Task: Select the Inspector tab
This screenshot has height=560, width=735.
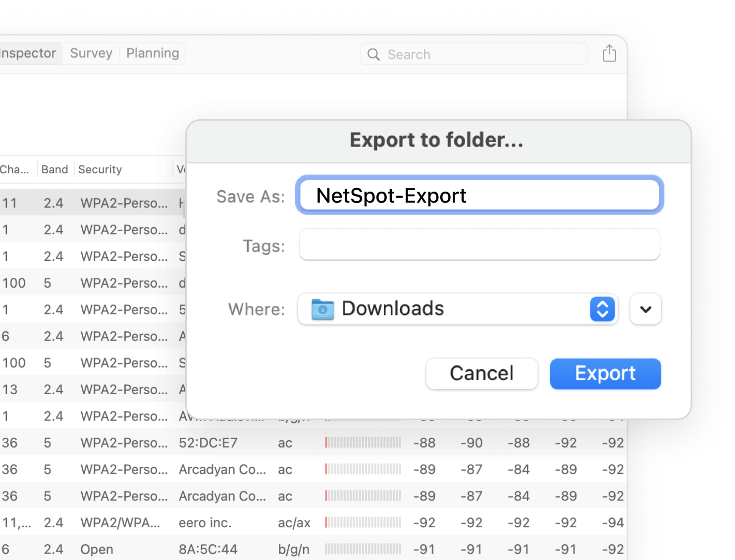Action: click(x=28, y=53)
